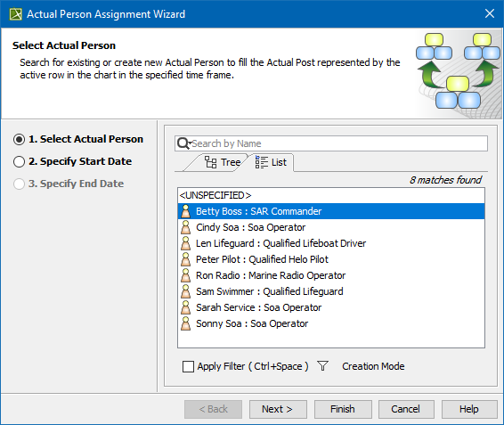This screenshot has width=504, height=425.
Task: Select step 2 Specify Start Date radio
Action: (x=19, y=161)
